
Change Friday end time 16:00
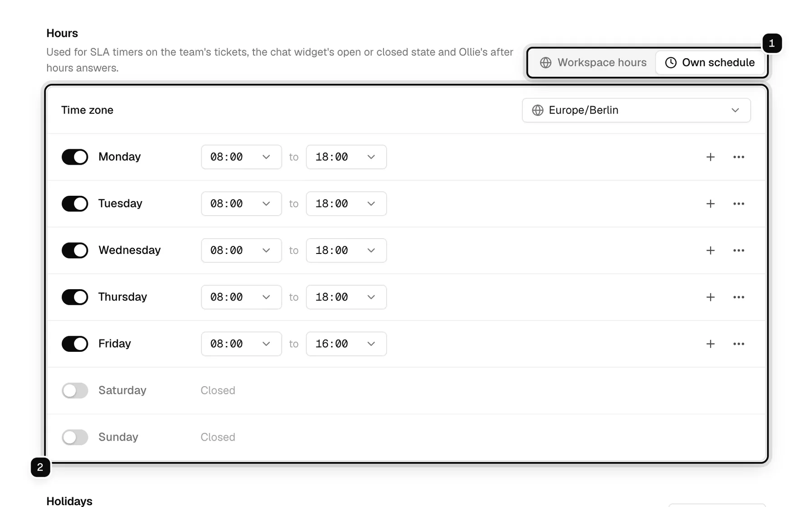(x=346, y=344)
